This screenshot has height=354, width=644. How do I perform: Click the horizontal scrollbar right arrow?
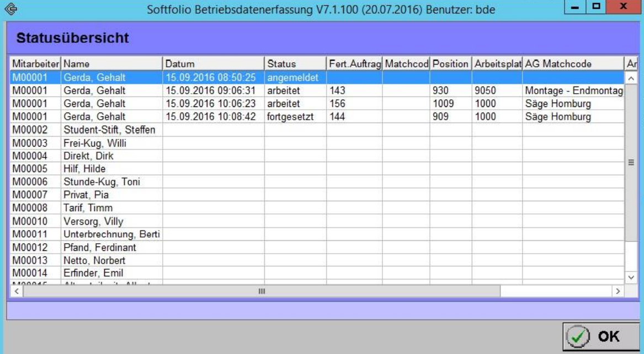(x=618, y=291)
